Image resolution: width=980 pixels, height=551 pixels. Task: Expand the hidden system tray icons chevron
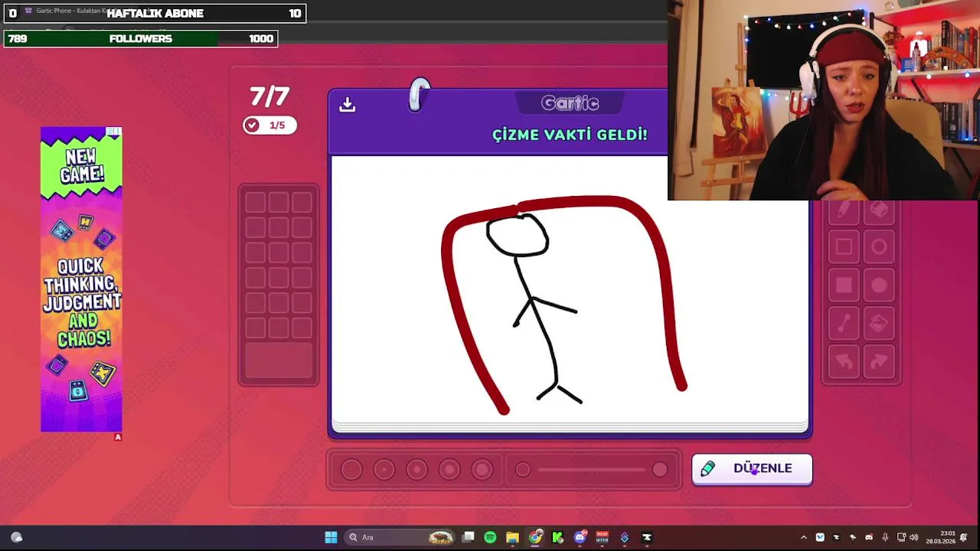803,537
